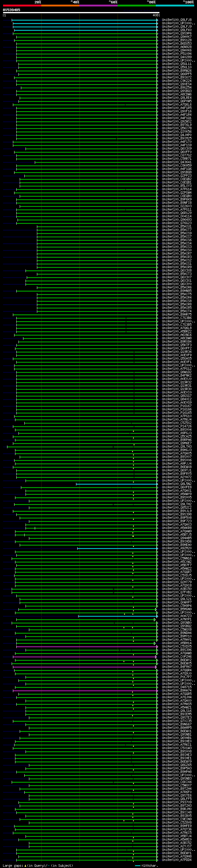Select the UniRef100_A5BTJ4 label
Image resolution: width=197 pixels, height=868 pixels.
click(x=177, y=836)
